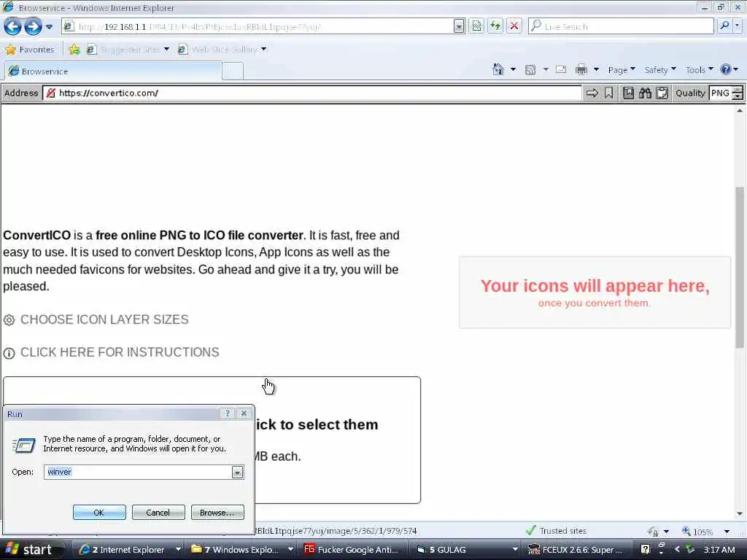Image resolution: width=747 pixels, height=560 pixels.
Task: Click the Browservice clipboard icon
Action: point(662,93)
